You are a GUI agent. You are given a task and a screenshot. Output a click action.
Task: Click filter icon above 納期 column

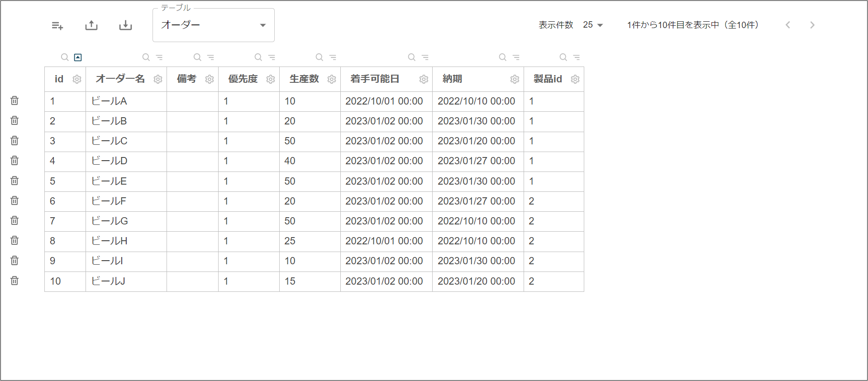516,57
